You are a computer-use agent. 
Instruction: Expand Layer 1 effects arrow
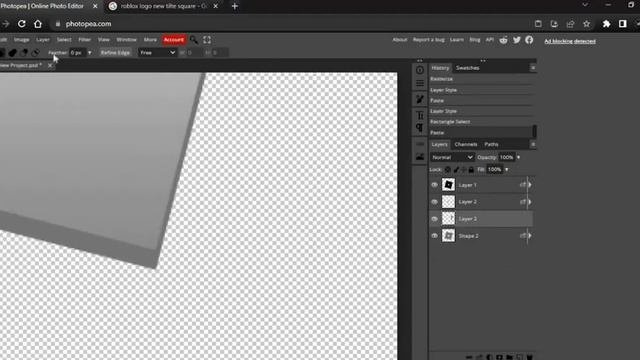point(530,185)
